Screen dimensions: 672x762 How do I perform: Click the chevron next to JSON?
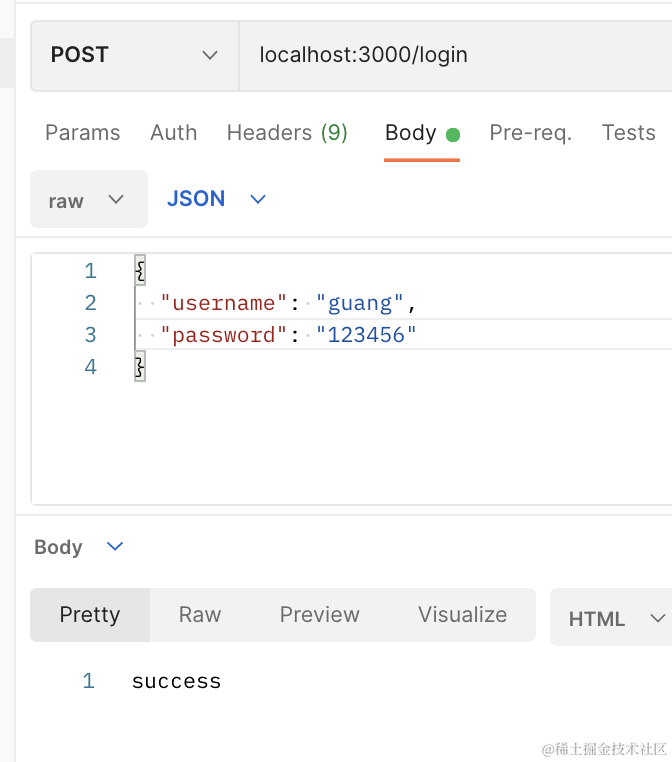pos(258,199)
